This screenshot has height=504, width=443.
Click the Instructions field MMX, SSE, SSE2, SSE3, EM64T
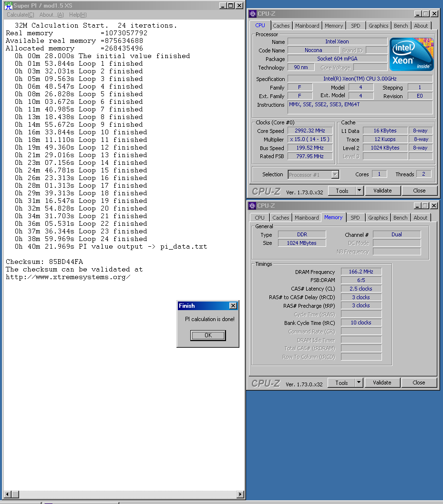click(360, 107)
